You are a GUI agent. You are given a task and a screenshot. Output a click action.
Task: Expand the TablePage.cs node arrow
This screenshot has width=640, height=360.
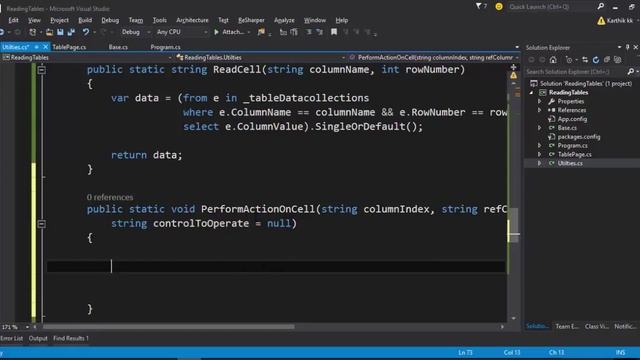540,154
